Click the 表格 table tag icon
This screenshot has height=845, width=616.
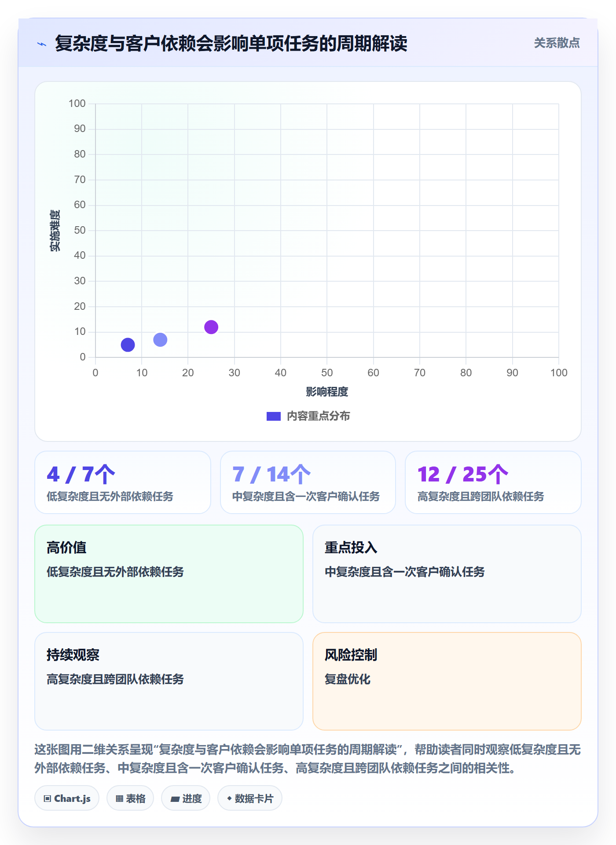pyautogui.click(x=119, y=798)
